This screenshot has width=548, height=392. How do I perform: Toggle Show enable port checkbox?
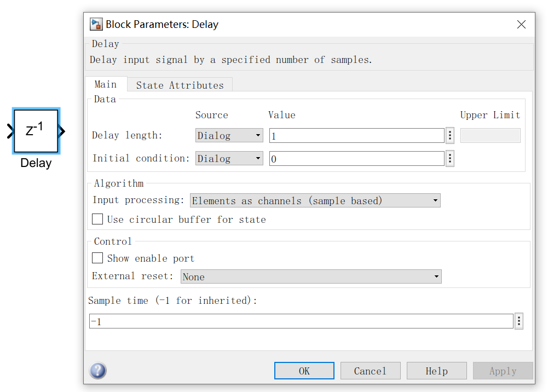coord(97,258)
